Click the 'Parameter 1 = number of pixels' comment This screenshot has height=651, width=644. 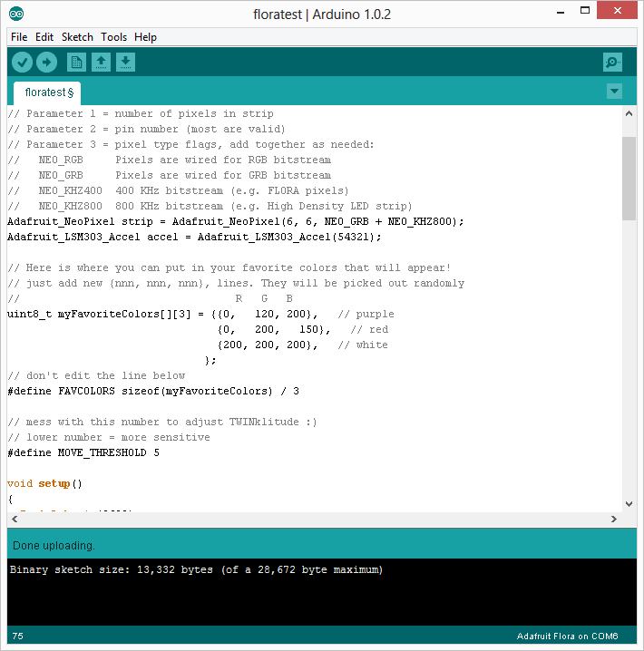point(141,113)
